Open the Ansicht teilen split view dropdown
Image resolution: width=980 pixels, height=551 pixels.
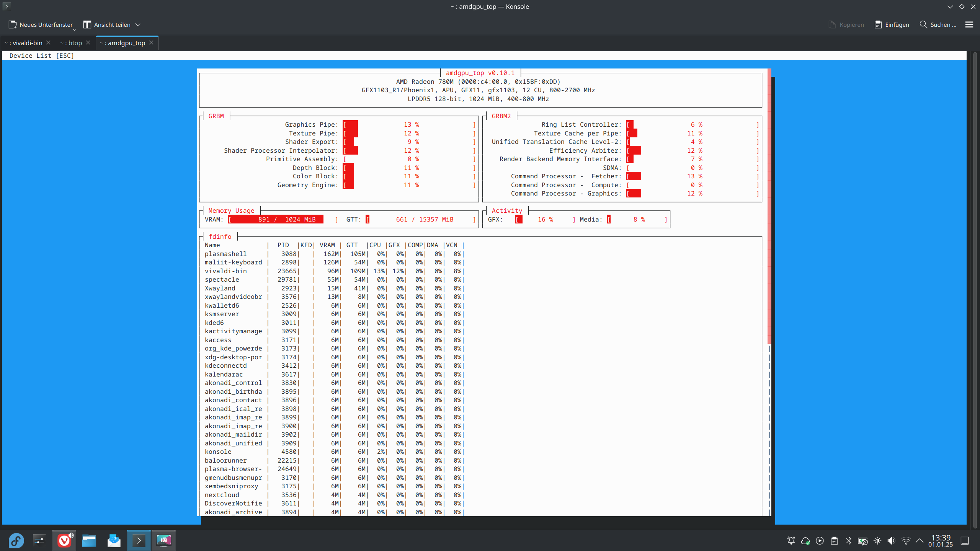tap(138, 24)
